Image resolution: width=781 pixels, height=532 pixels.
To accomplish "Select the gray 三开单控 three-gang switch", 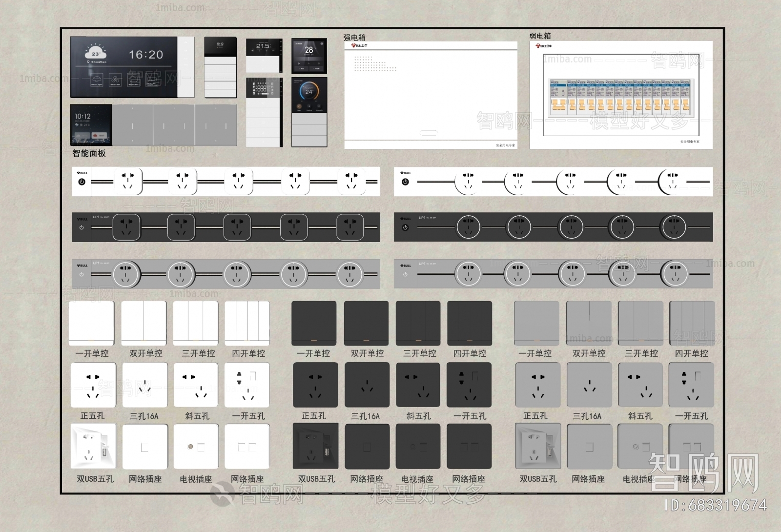I will 640,323.
